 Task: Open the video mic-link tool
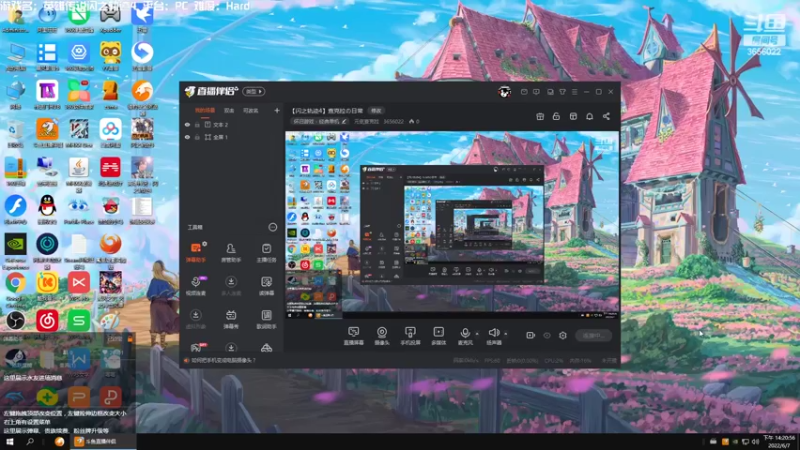click(x=196, y=285)
